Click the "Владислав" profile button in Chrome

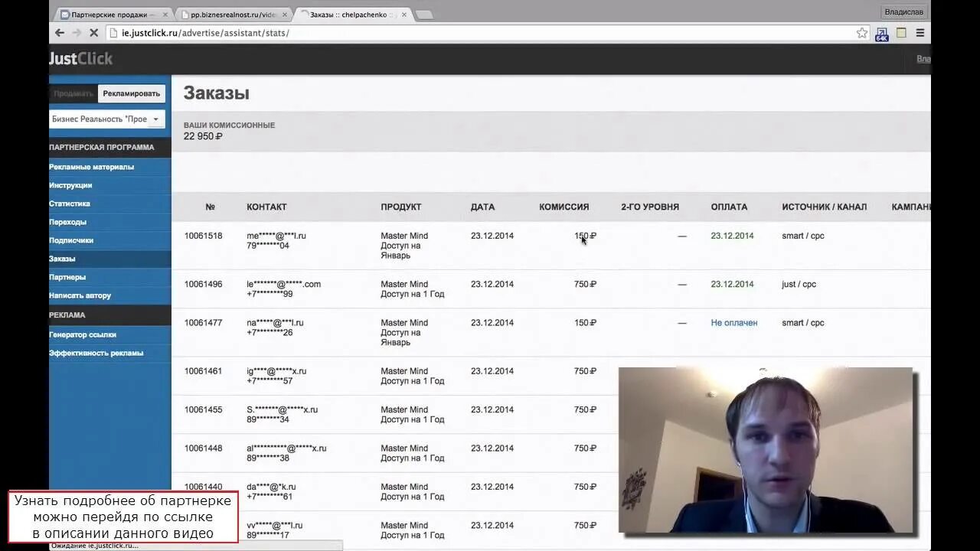[904, 12]
